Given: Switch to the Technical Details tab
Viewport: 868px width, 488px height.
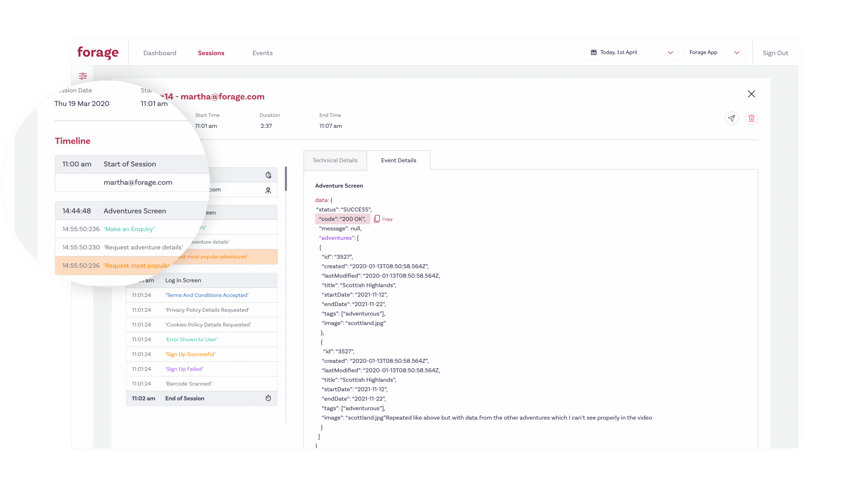Looking at the screenshot, I should point(335,160).
